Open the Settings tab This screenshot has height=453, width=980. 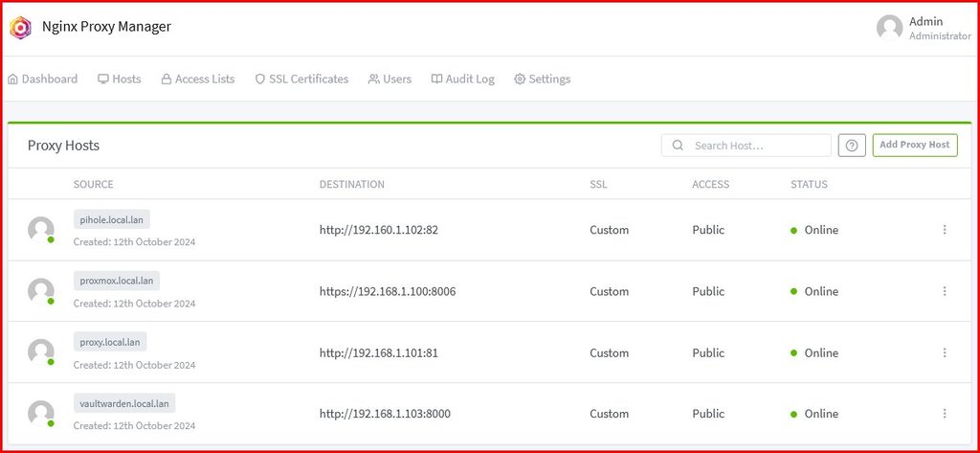coord(543,79)
